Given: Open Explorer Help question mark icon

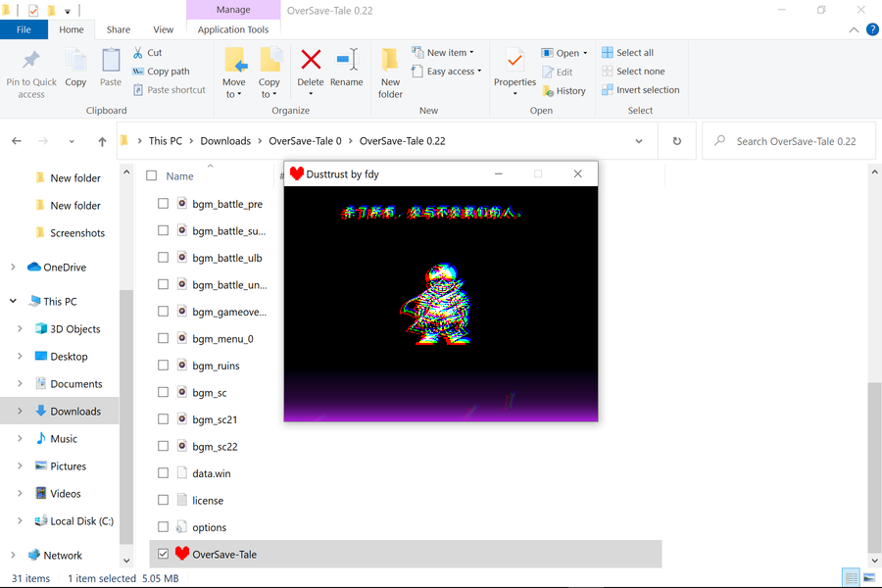Looking at the screenshot, I should click(x=872, y=29).
